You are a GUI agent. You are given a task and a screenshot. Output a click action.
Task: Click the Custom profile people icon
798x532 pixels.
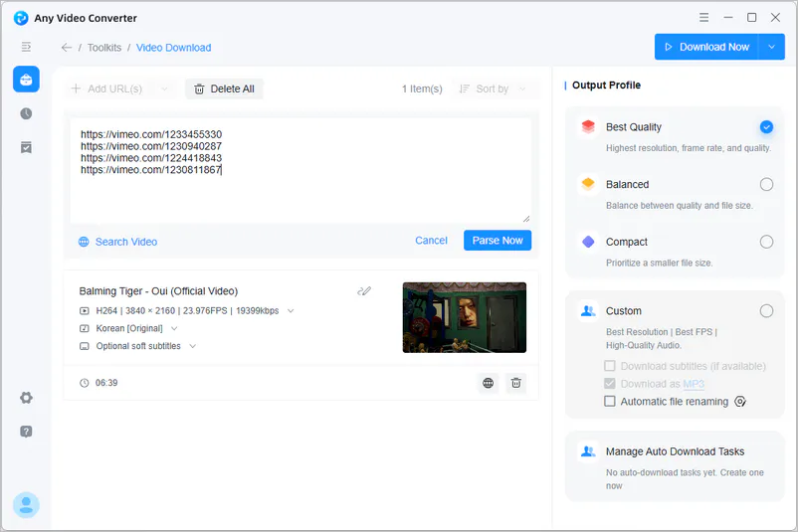click(x=588, y=311)
